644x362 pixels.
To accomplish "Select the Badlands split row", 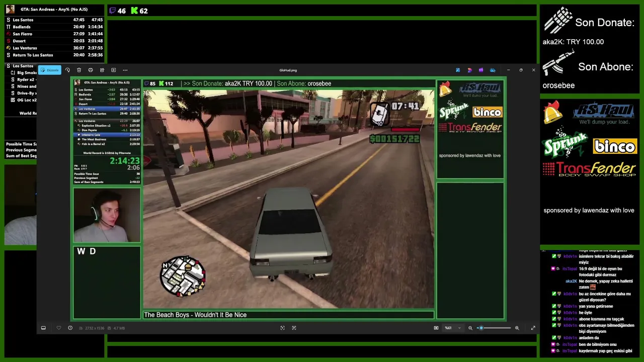I will tap(55, 27).
